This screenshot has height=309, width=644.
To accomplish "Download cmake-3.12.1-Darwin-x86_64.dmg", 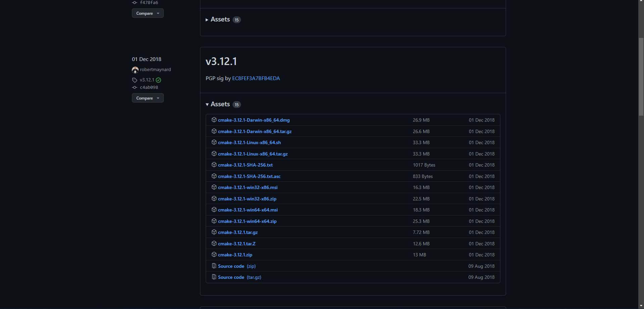I will (x=254, y=120).
